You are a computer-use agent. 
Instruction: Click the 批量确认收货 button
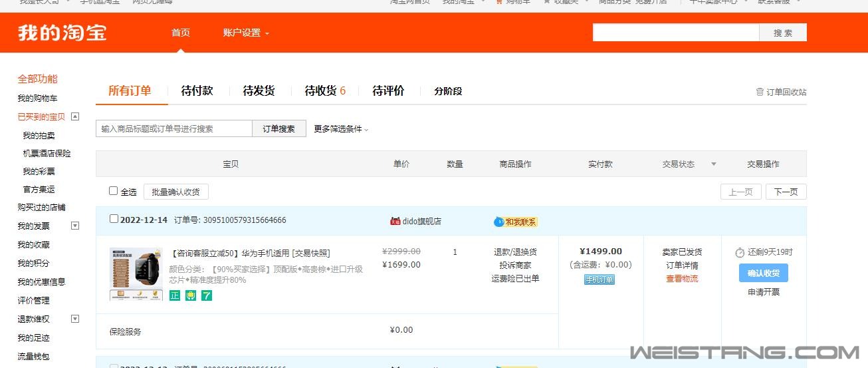tap(176, 192)
